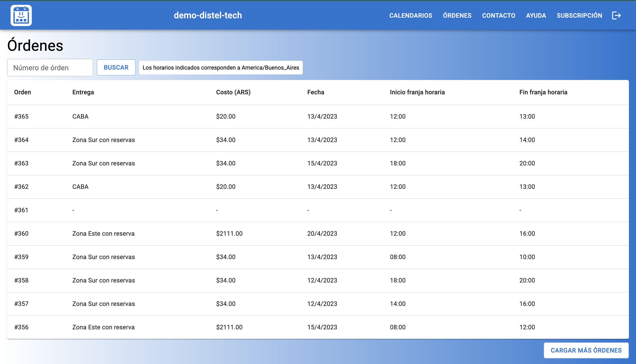Click Zona Este con reserva in #360 row
This screenshot has width=636, height=364.
103,233
